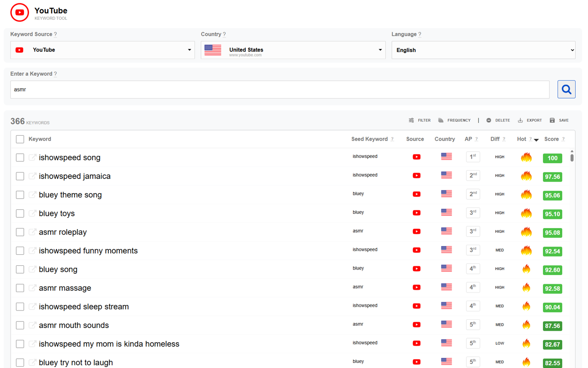
Task: Click the scrollbar up arrow
Action: [572, 151]
